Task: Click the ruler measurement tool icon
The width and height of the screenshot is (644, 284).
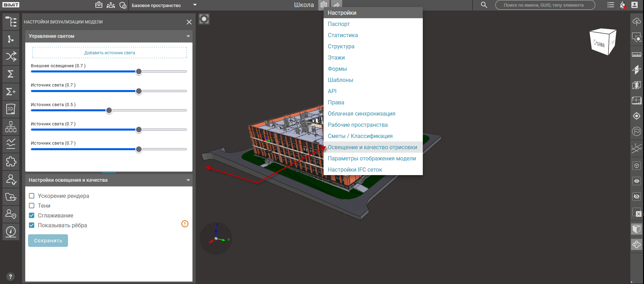Action: 636,54
